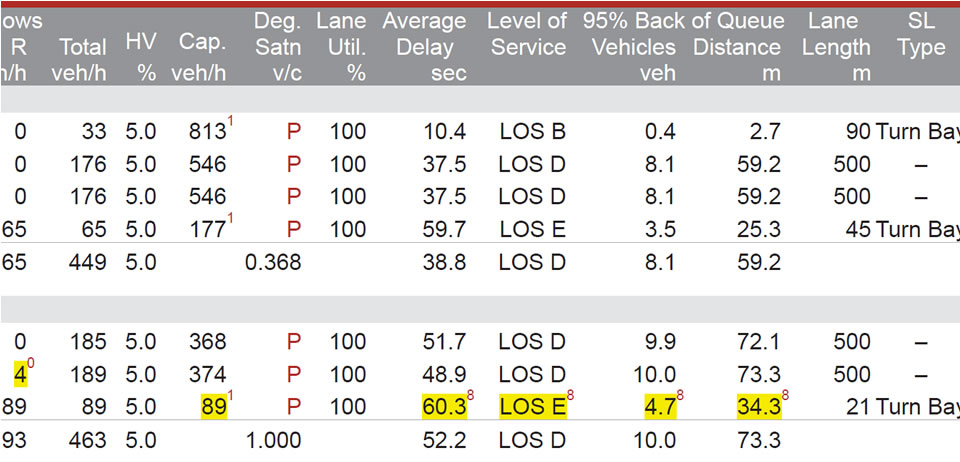Click the highlighted 89 capacity value
This screenshot has width=960, height=462.
(211, 406)
